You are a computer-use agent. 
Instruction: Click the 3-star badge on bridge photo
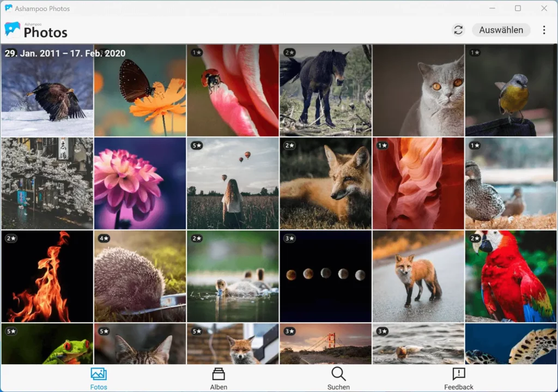(290, 331)
